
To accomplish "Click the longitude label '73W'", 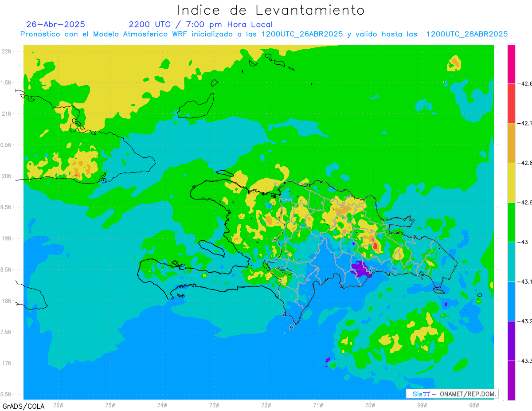I will click(x=214, y=405).
